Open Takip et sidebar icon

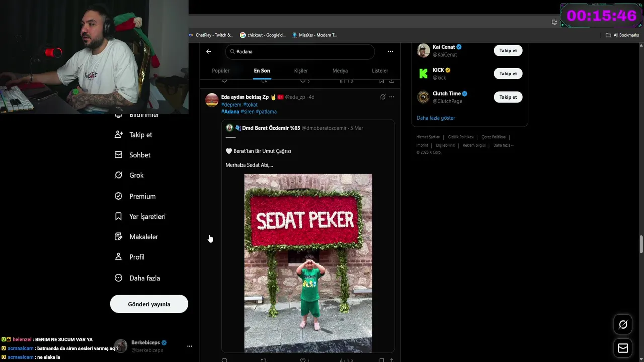(x=118, y=135)
